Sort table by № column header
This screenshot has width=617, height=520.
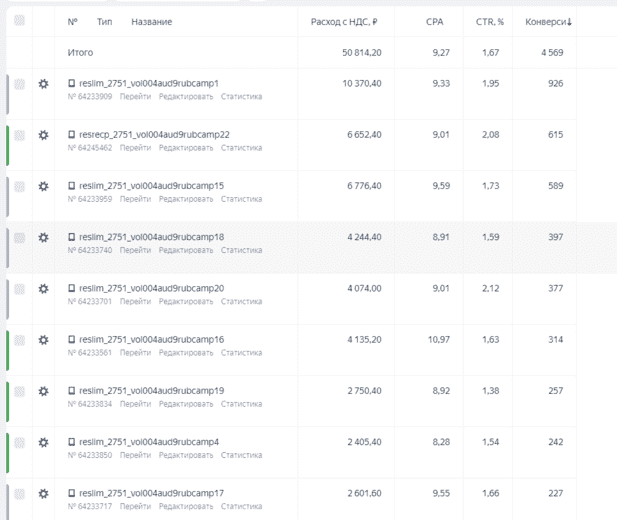72,22
